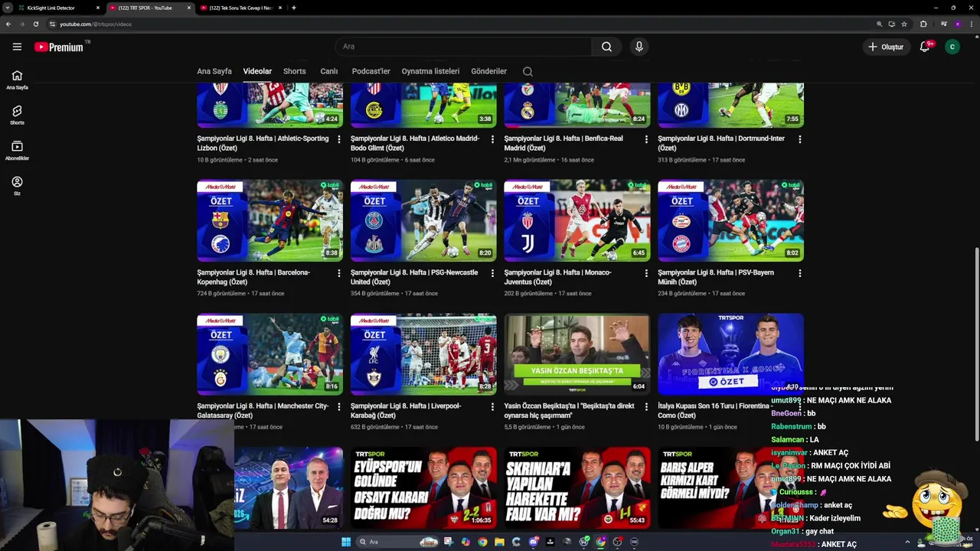Screen dimensions: 980x551
Task: Select the Gönderiler channel tab
Action: coord(489,71)
